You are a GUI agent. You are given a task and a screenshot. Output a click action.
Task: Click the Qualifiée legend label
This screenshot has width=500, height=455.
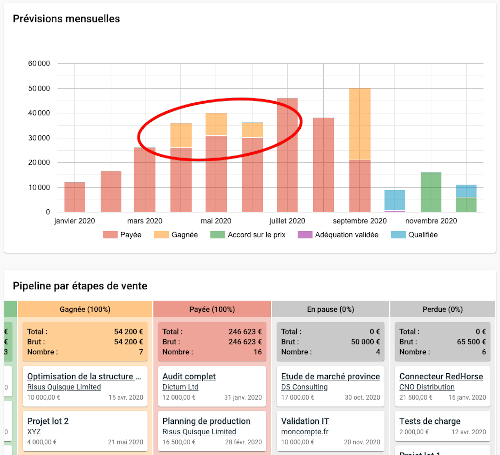click(423, 235)
